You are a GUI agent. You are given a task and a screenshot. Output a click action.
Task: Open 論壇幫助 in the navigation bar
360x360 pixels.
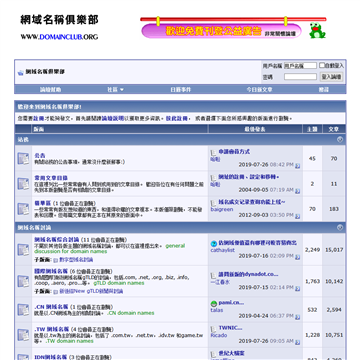point(50,89)
